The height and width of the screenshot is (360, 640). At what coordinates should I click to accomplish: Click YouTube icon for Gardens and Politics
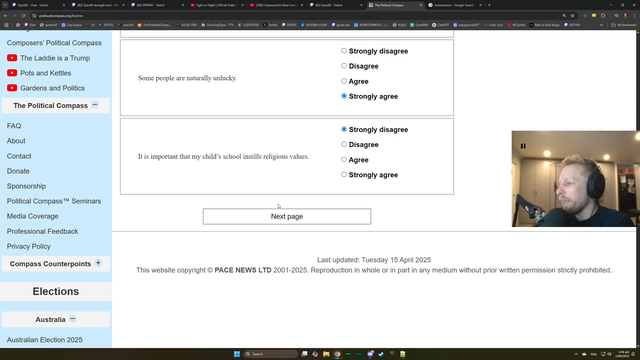(12, 88)
